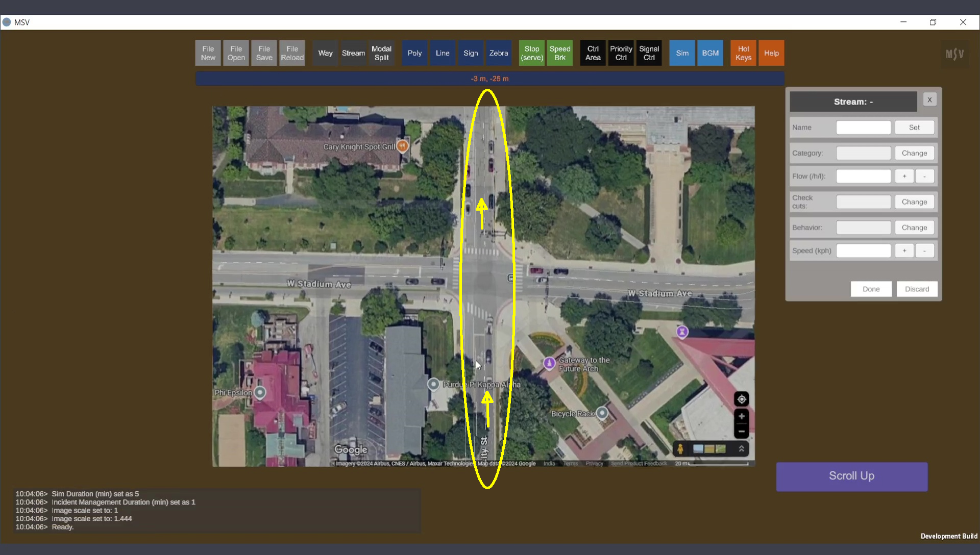Select the Stream tool
The width and height of the screenshot is (980, 555).
click(353, 53)
